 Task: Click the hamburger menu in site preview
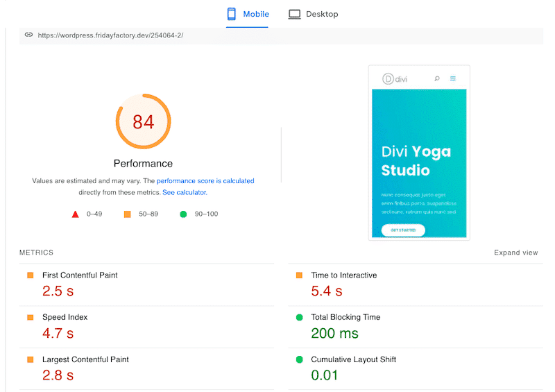coord(453,79)
